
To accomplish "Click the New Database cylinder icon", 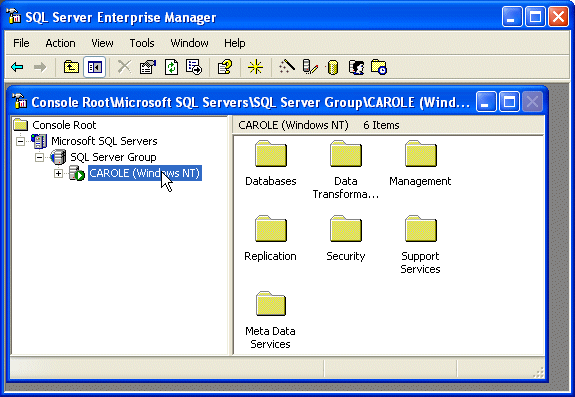I will (x=333, y=67).
